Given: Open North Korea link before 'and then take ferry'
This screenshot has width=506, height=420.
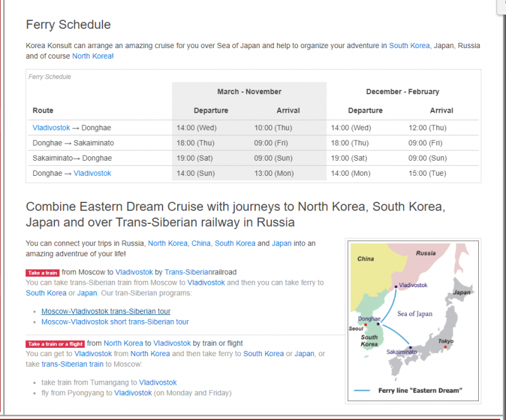Looking at the screenshot, I should [x=150, y=354].
